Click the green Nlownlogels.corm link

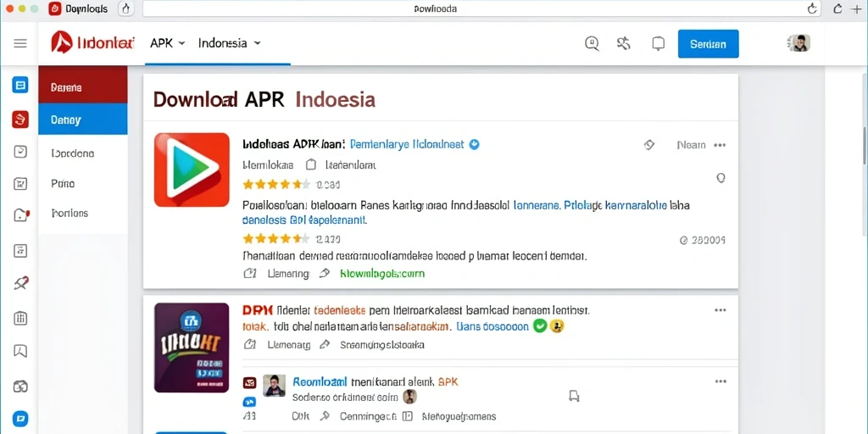[x=382, y=274]
